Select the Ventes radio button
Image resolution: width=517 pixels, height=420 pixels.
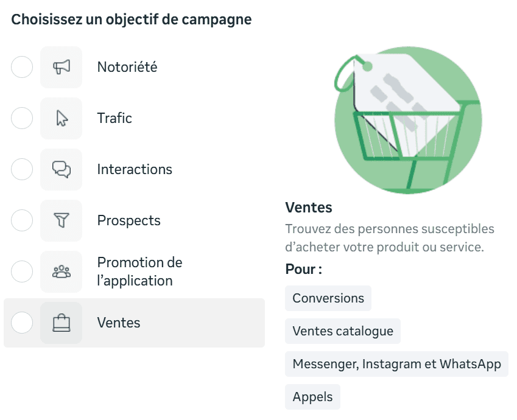pos(22,323)
